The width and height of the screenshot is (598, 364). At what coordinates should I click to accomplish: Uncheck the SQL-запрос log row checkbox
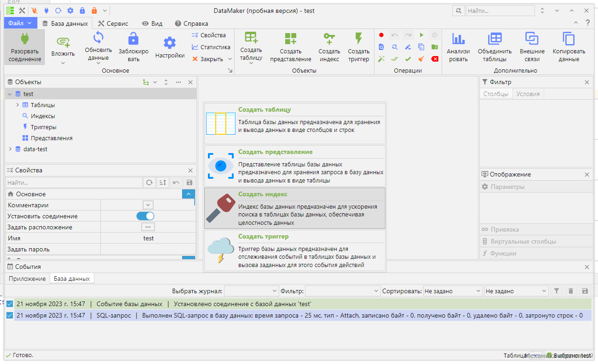coord(10,315)
